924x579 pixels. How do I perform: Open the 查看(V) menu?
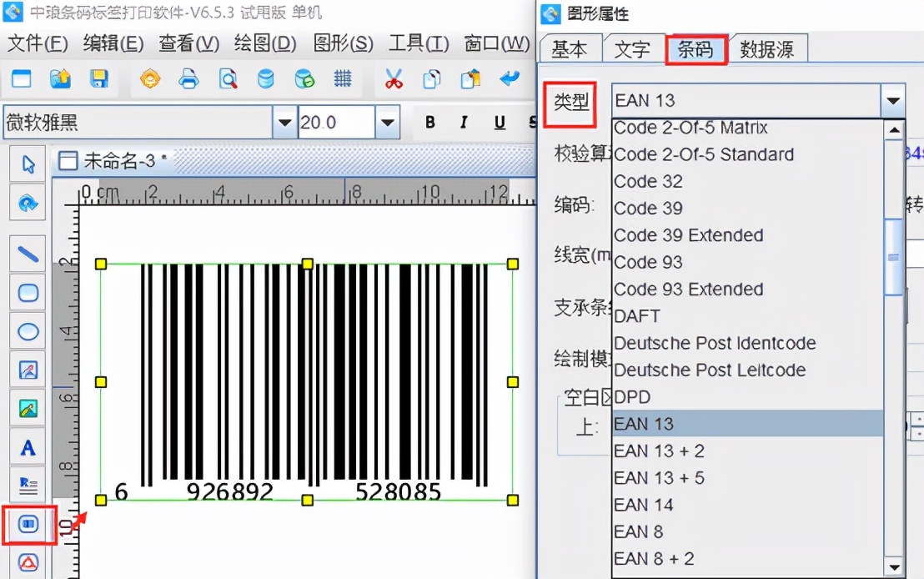[189, 43]
